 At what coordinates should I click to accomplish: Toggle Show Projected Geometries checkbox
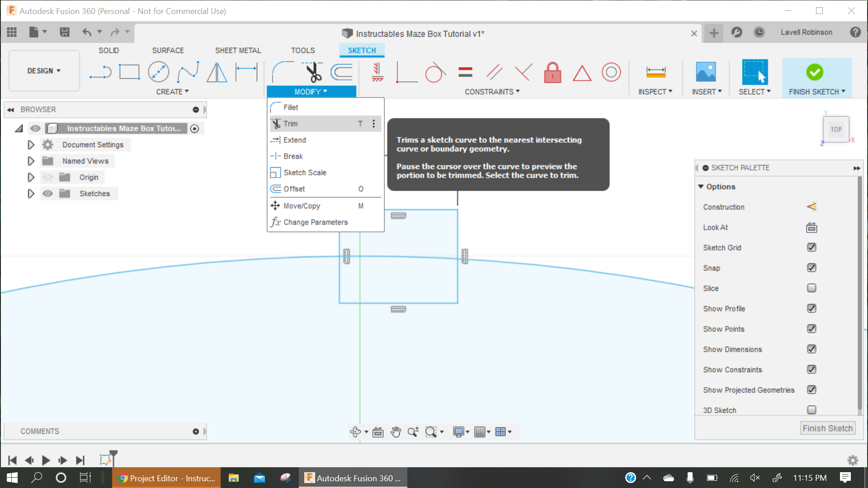(x=811, y=390)
